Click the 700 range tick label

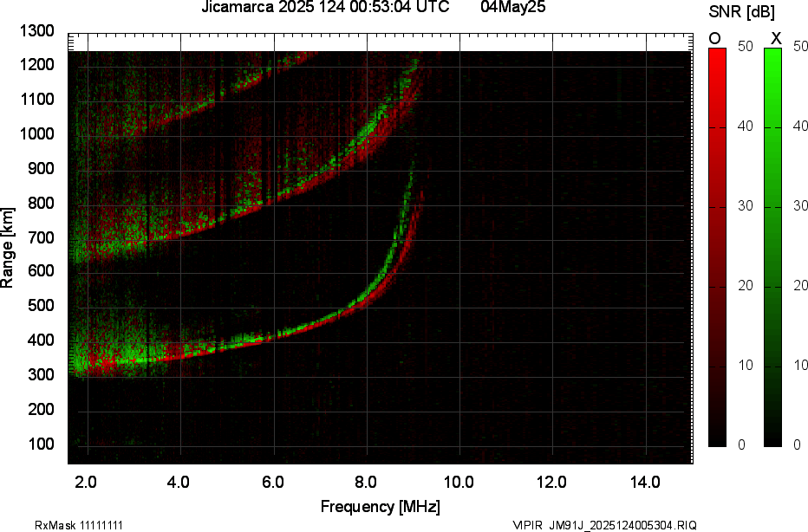[x=41, y=237]
